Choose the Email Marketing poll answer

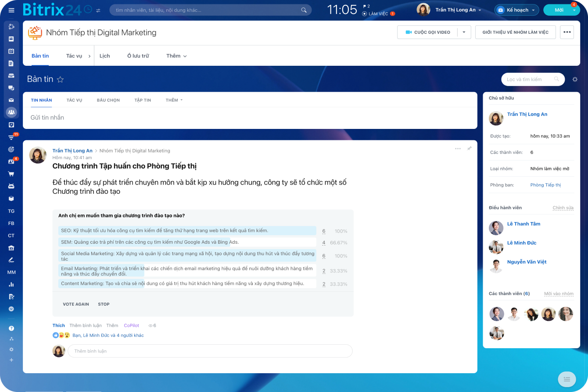pos(187,271)
